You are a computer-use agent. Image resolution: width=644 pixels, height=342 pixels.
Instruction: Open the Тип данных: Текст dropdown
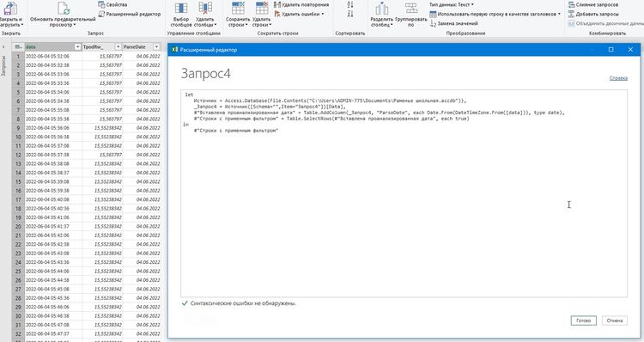click(452, 4)
